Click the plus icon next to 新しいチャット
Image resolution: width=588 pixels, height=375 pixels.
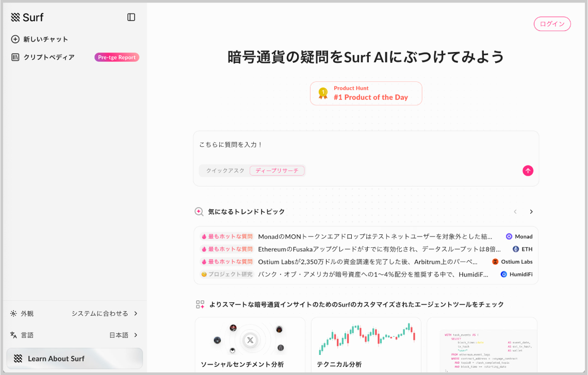pyautogui.click(x=15, y=39)
